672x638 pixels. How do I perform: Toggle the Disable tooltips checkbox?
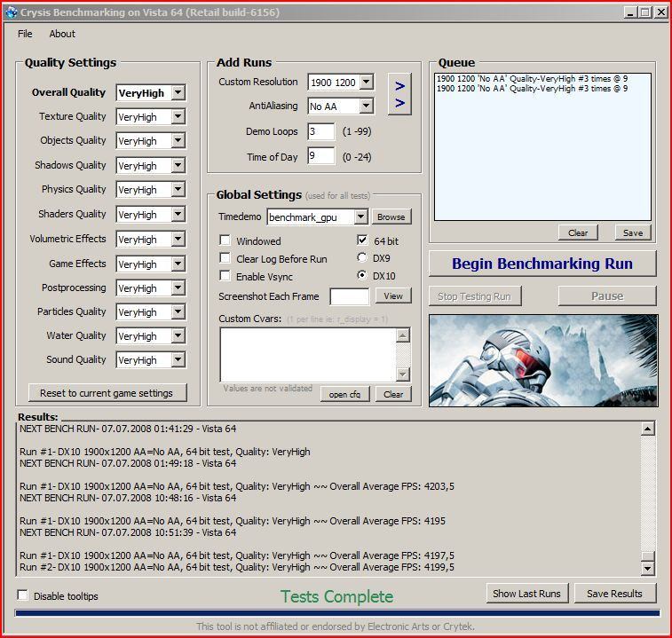click(23, 595)
